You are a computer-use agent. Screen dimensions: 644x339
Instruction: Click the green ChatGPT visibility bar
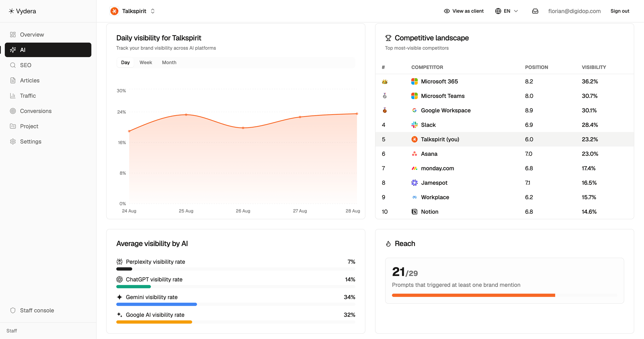[x=134, y=287]
